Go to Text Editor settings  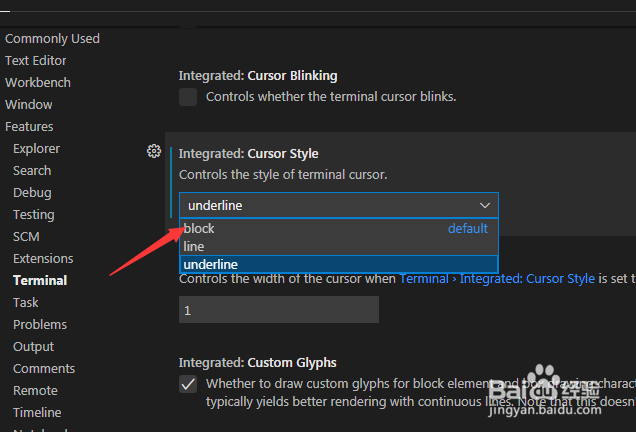36,61
